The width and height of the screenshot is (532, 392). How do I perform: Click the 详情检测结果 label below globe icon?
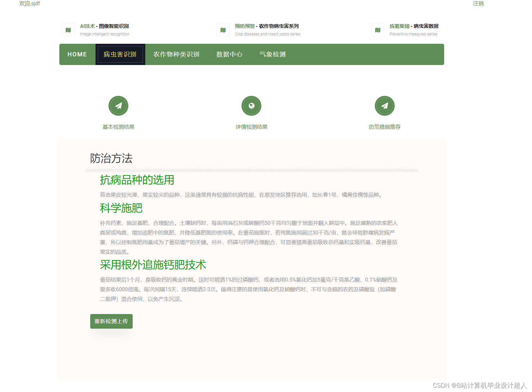[251, 126]
